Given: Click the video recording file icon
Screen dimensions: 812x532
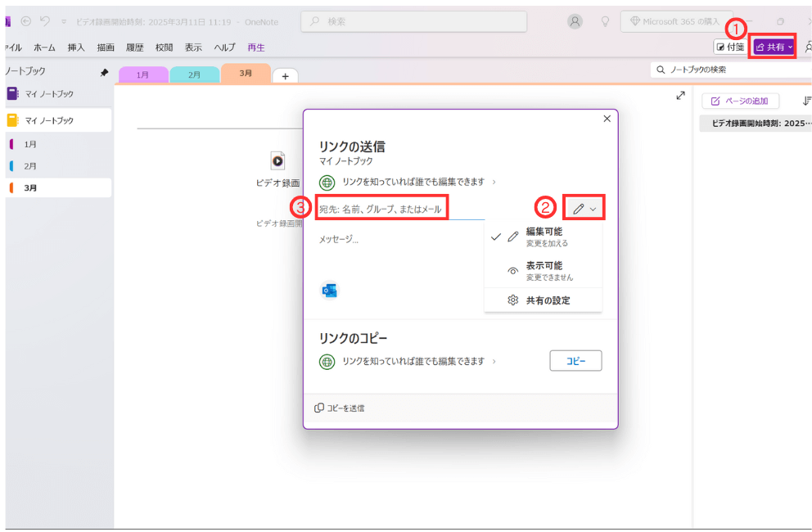Looking at the screenshot, I should pyautogui.click(x=277, y=160).
